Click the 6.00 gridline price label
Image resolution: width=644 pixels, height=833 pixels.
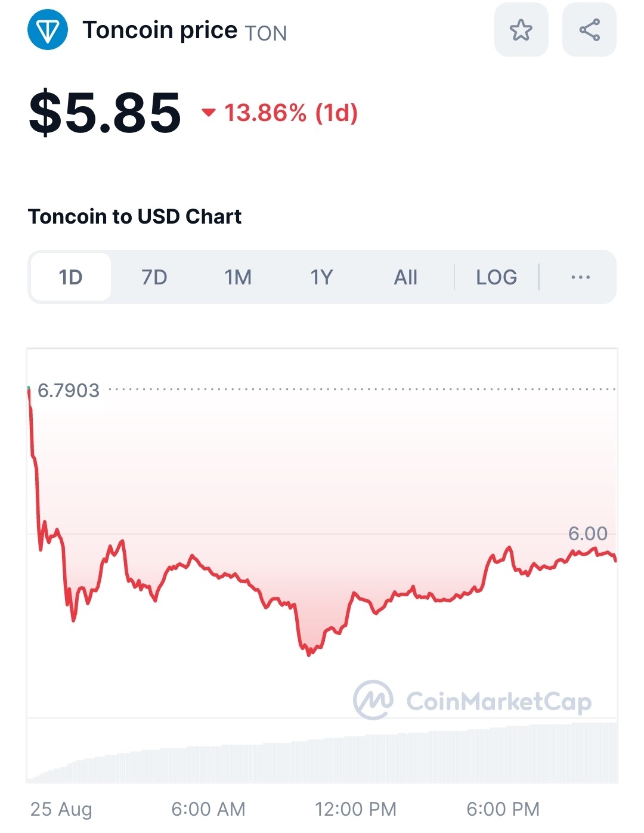pos(587,534)
